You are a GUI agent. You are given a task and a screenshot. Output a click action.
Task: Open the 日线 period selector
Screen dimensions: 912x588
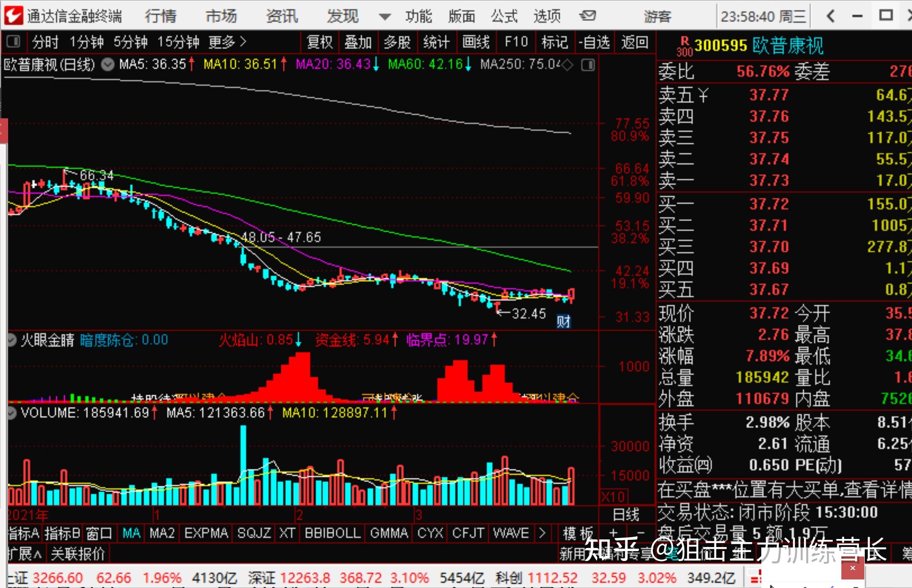point(626,514)
